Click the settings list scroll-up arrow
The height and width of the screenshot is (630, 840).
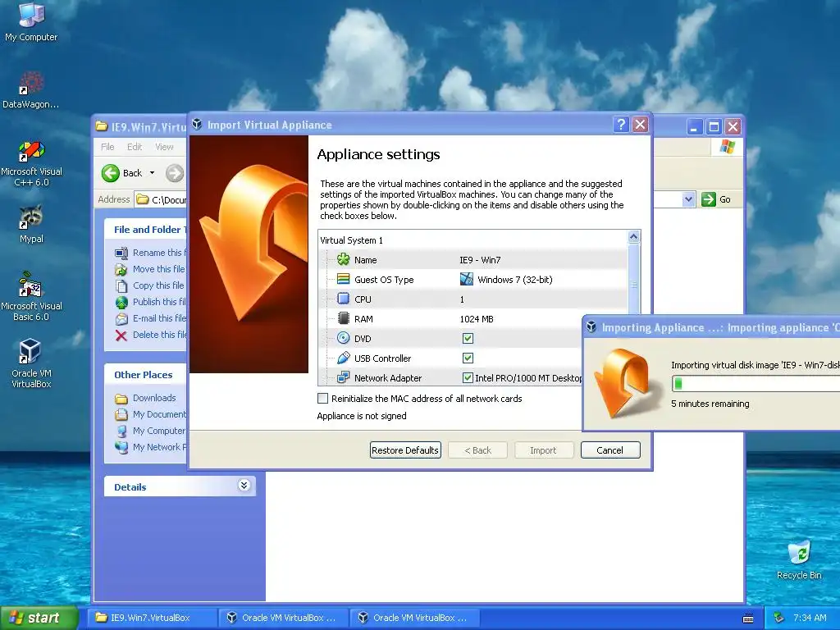click(x=634, y=236)
